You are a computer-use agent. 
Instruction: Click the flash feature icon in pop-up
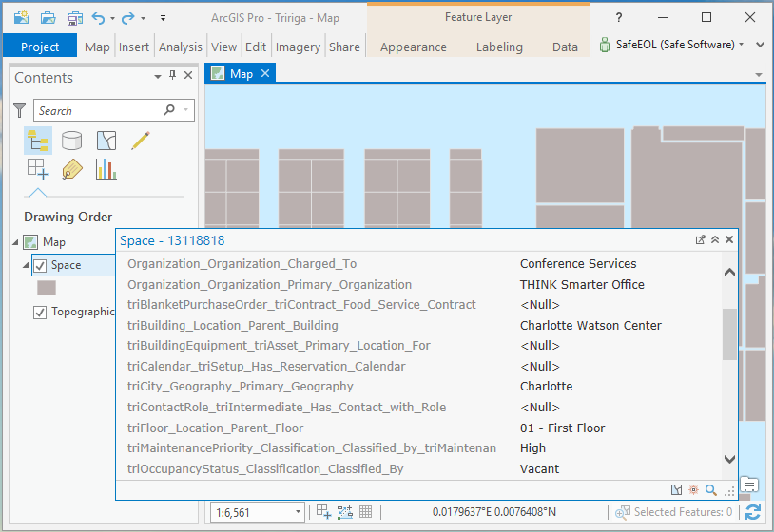693,489
